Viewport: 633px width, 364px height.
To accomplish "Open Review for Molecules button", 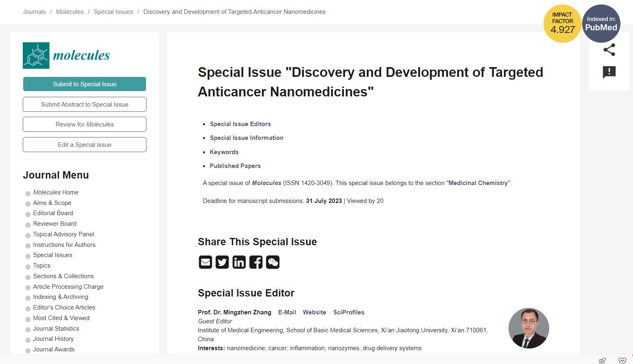I will point(85,124).
